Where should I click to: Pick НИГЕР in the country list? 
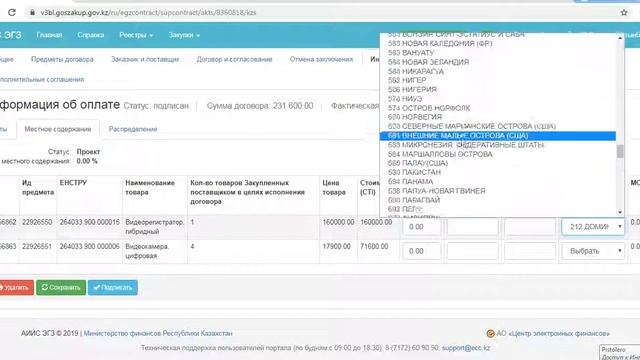pos(498,80)
